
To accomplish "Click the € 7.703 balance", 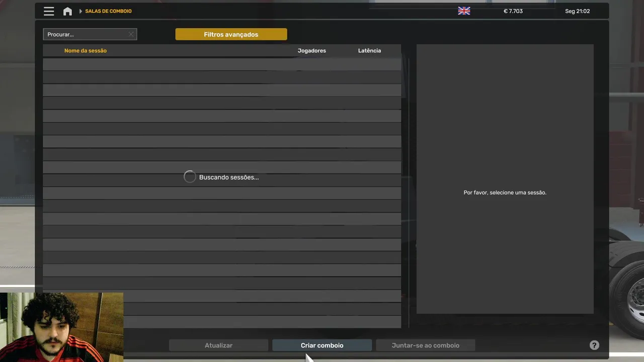I will pyautogui.click(x=513, y=11).
